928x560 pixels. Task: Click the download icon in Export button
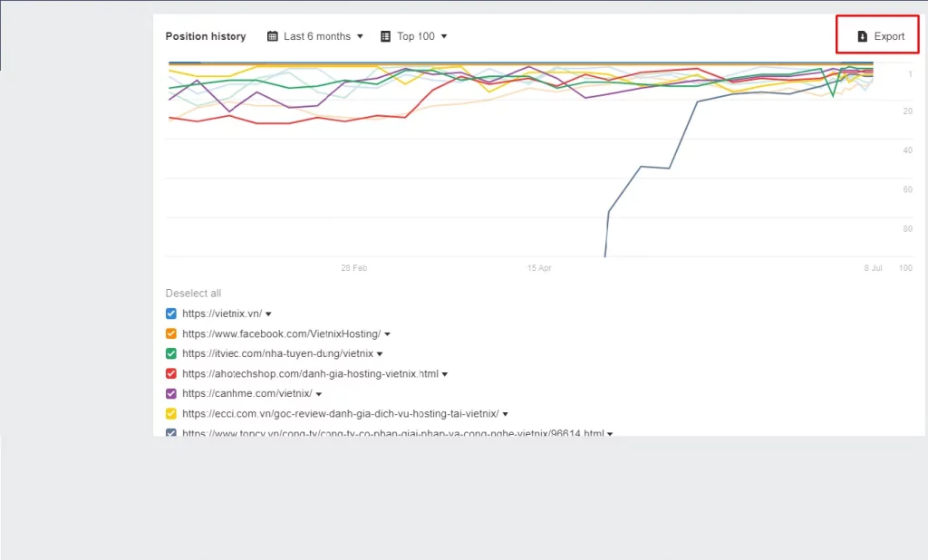[x=863, y=36]
